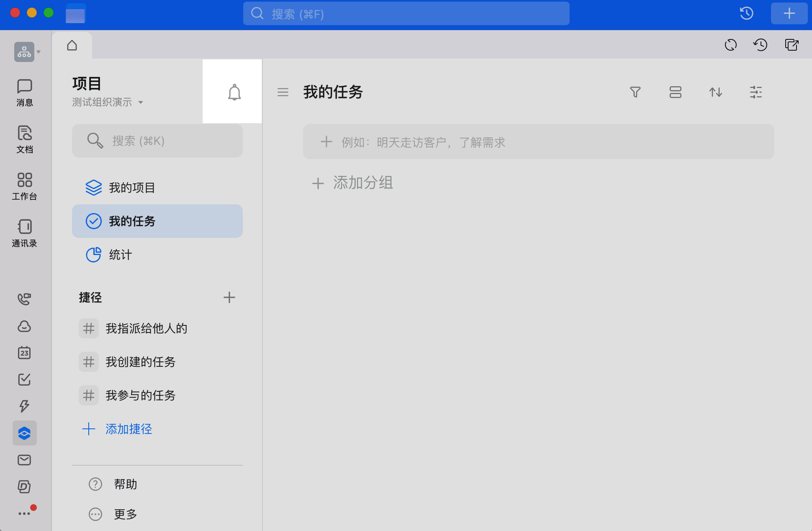Expand the 测试组织演示 organization dropdown
Viewport: 812px width, 531px height.
point(108,102)
